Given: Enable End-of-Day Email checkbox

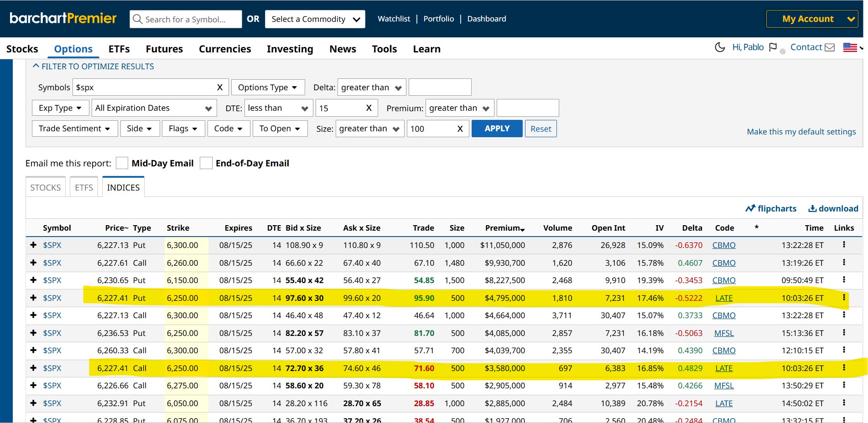Looking at the screenshot, I should (206, 163).
